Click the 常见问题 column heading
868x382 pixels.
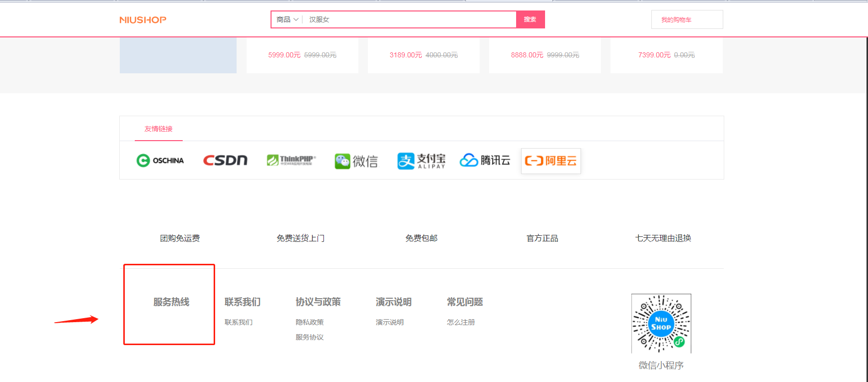pyautogui.click(x=465, y=302)
